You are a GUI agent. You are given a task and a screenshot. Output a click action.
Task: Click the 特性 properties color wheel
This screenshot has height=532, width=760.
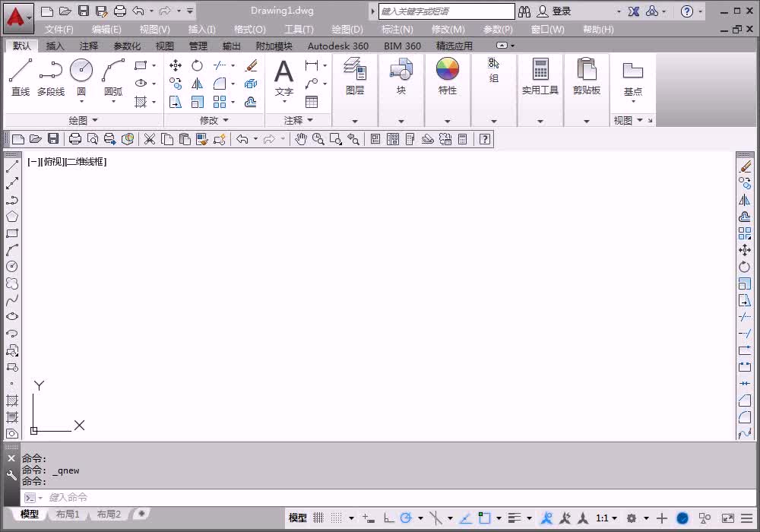(447, 76)
